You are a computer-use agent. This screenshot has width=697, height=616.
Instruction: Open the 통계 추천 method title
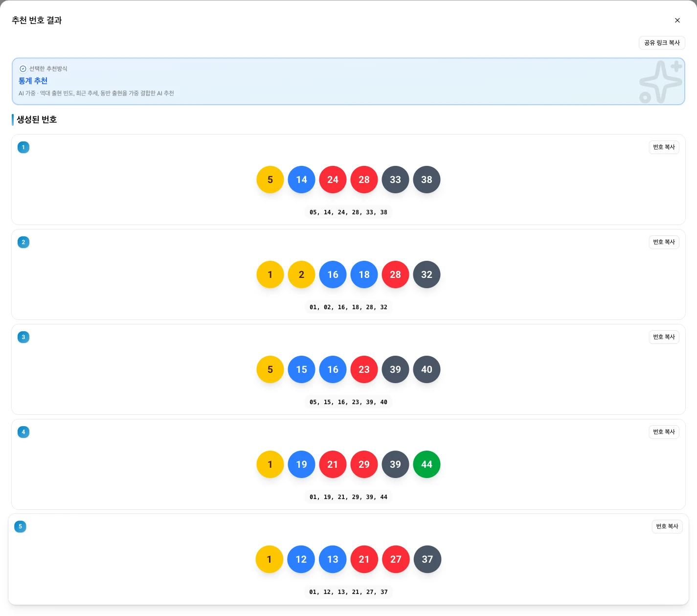pos(33,81)
